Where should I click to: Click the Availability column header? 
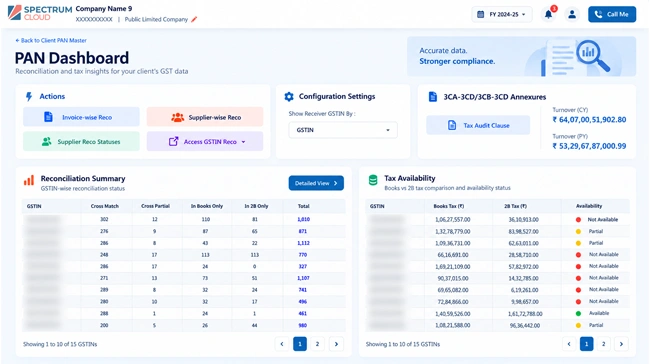point(589,206)
